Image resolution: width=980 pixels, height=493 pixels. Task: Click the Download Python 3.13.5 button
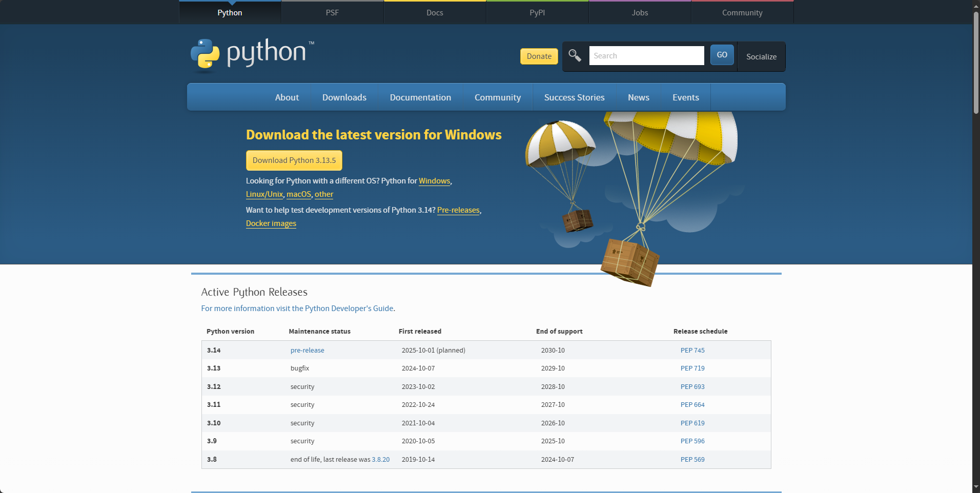[x=294, y=160]
